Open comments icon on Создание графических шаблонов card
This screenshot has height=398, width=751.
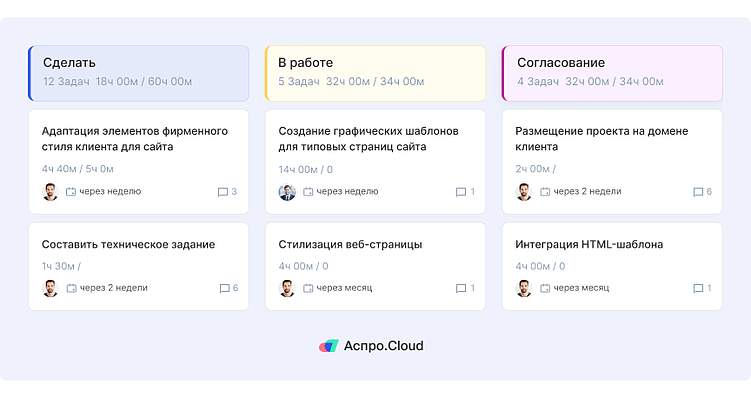point(461,192)
